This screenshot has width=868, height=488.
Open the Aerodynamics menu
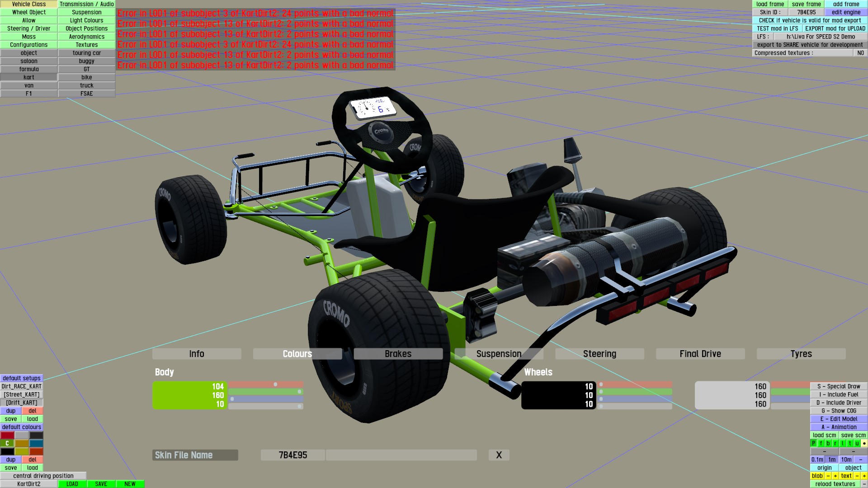coord(86,37)
